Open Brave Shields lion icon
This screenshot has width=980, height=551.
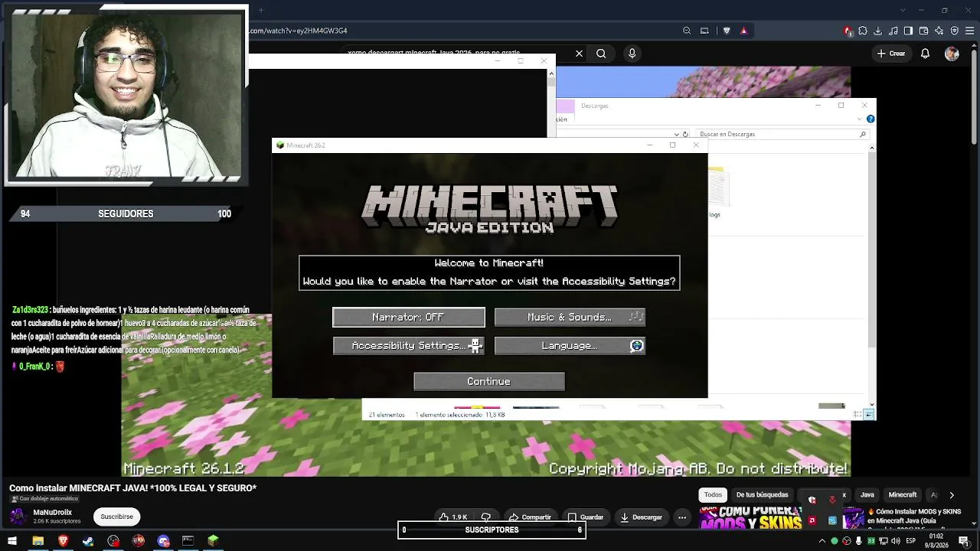pyautogui.click(x=727, y=31)
